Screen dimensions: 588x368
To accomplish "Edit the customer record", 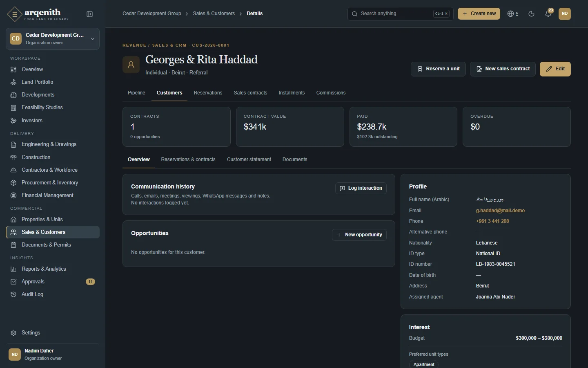I will click(x=555, y=69).
